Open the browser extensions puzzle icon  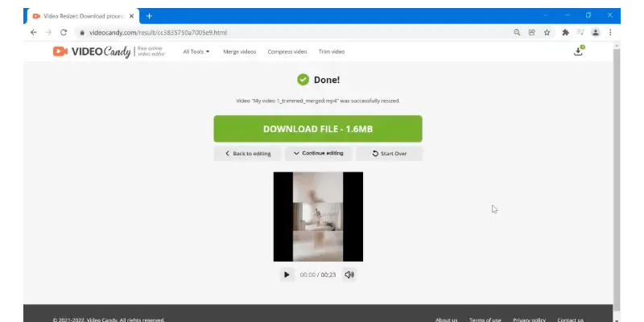[566, 32]
